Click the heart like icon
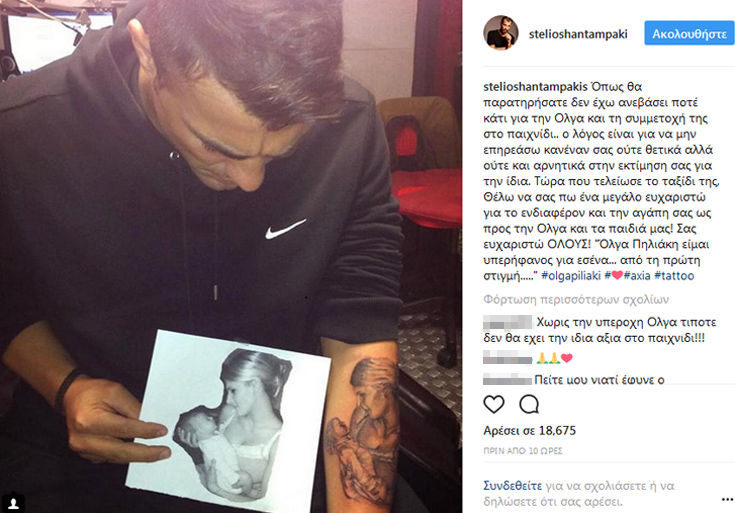Image resolution: width=735 pixels, height=513 pixels. point(494,404)
